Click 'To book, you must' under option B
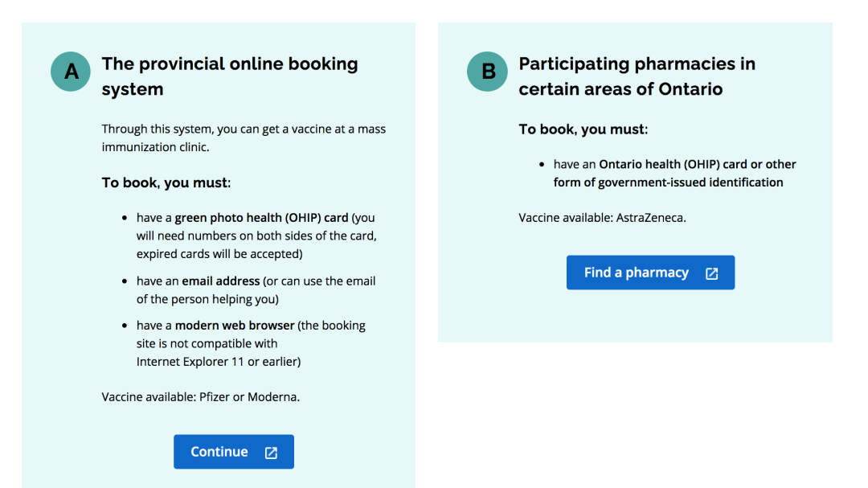The height and width of the screenshot is (488, 868). 583,129
